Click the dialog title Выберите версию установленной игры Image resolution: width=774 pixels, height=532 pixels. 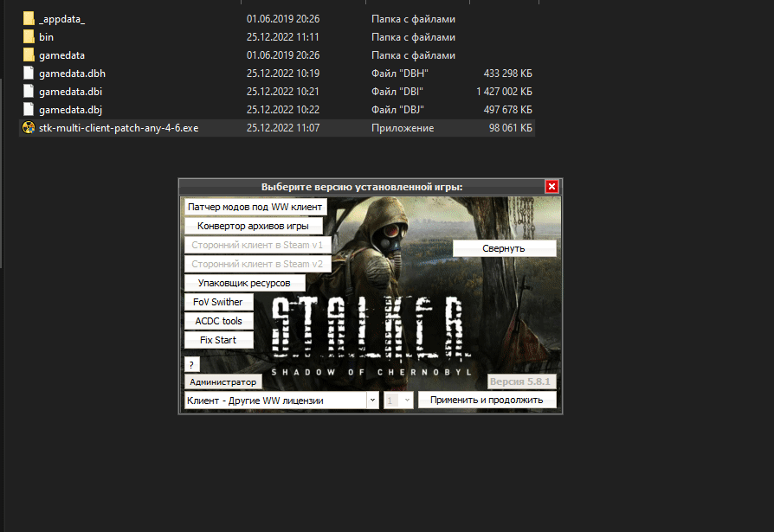(x=362, y=187)
